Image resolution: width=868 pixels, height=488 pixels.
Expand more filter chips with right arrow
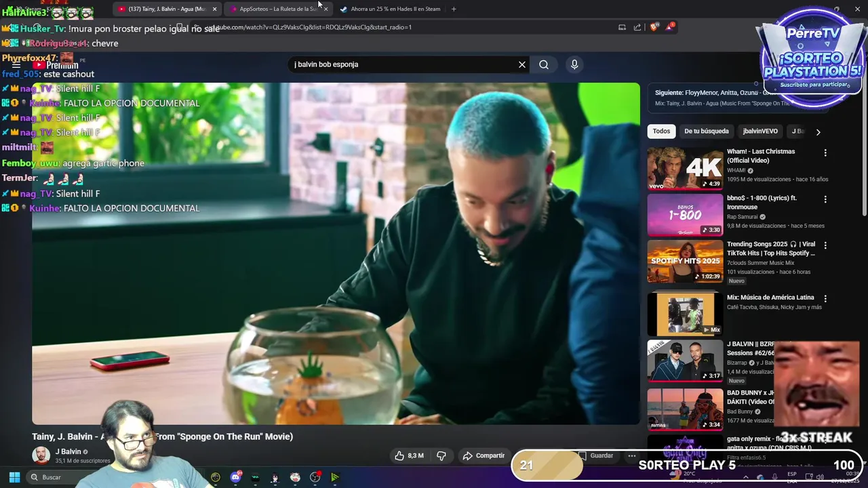[818, 132]
